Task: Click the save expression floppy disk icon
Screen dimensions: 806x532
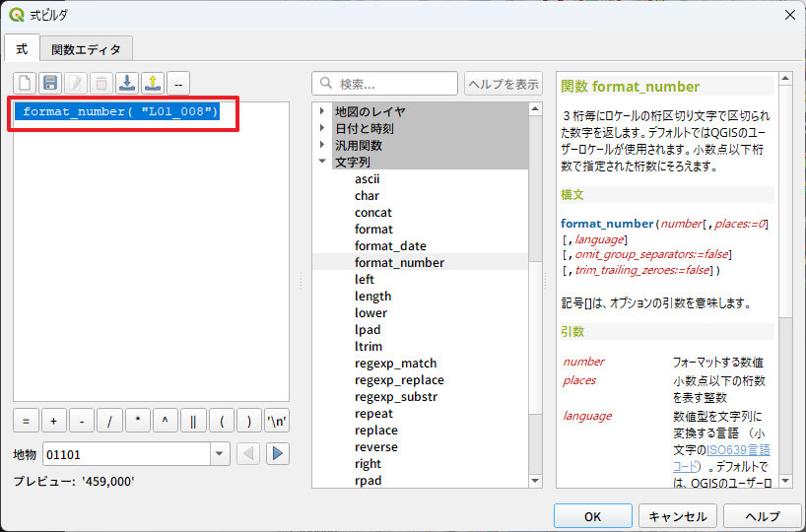Action: click(x=50, y=83)
